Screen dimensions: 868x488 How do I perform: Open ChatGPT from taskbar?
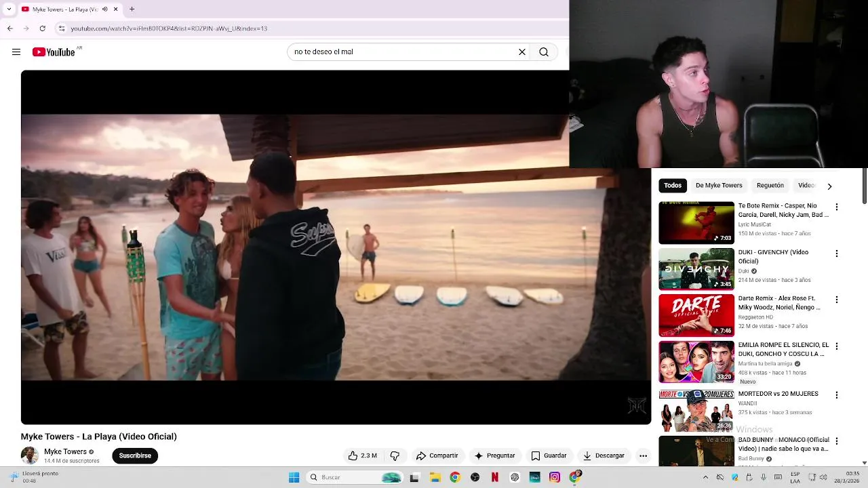(x=515, y=478)
